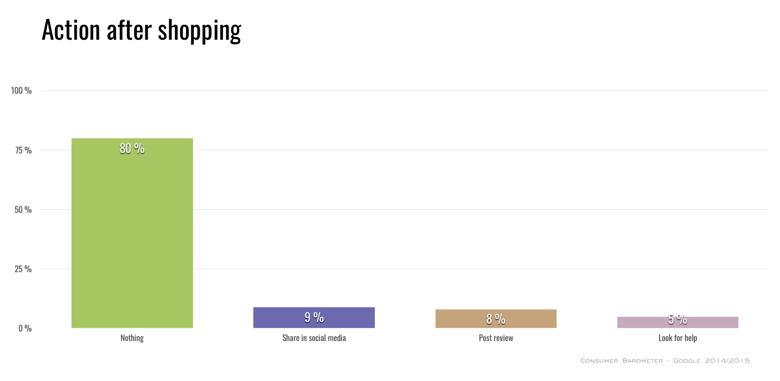This screenshot has width=780, height=381.
Task: Select the pink Look for help bar
Action: [x=678, y=322]
